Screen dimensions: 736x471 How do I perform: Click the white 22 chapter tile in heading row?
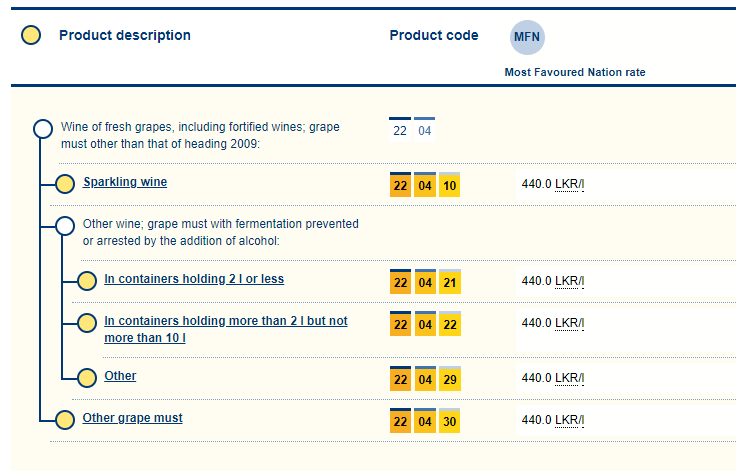coord(400,130)
